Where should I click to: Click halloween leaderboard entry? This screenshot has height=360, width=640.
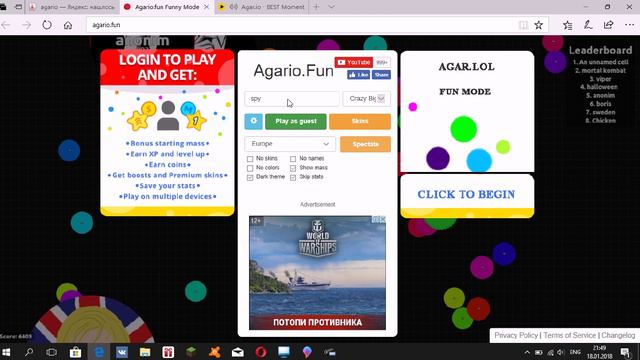[599, 87]
